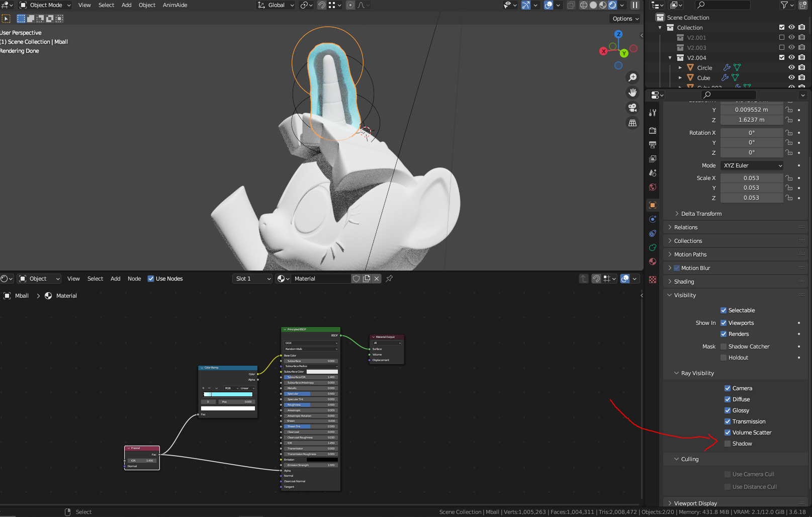Open the Physics properties tab

[x=653, y=219]
